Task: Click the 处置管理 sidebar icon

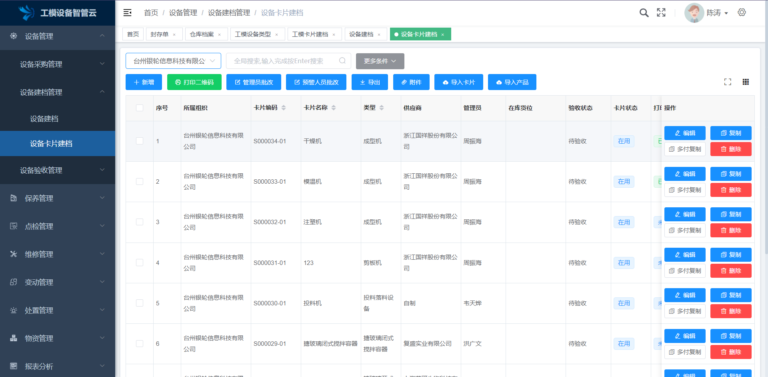Action: (x=14, y=310)
